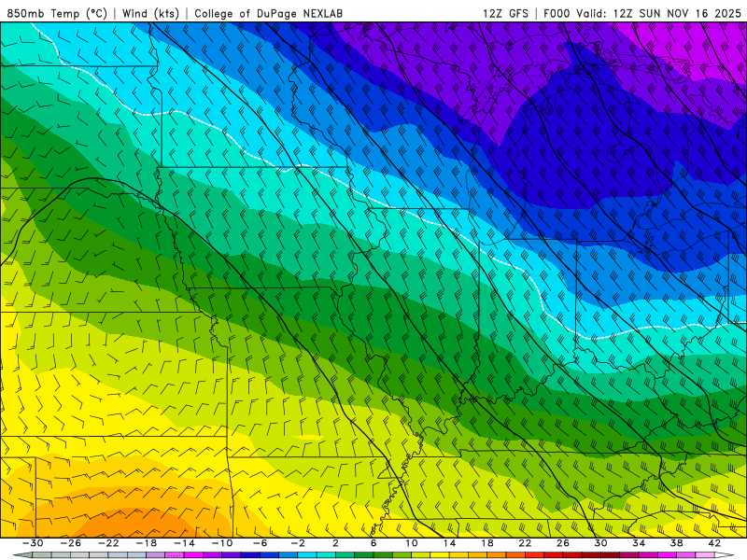The width and height of the screenshot is (747, 560).
Task: Click the 38 value on the color scale
Action: [x=676, y=543]
